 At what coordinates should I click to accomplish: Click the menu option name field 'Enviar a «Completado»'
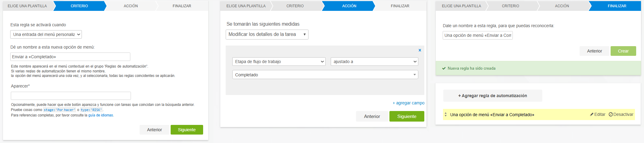click(x=70, y=57)
